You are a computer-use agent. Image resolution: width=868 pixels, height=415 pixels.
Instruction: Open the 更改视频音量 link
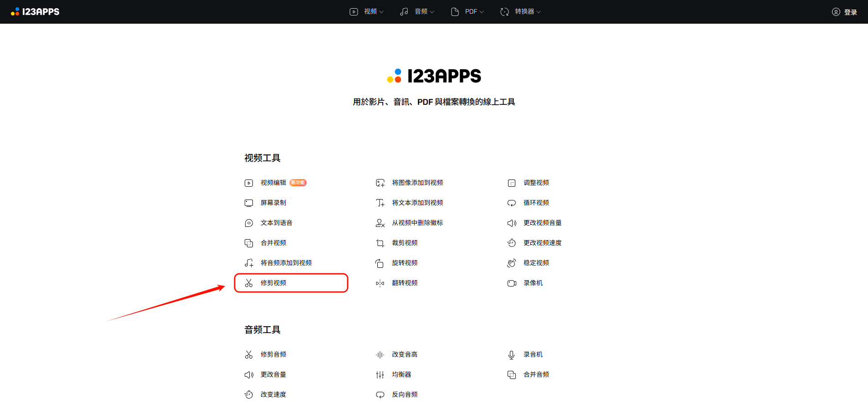[x=543, y=223]
